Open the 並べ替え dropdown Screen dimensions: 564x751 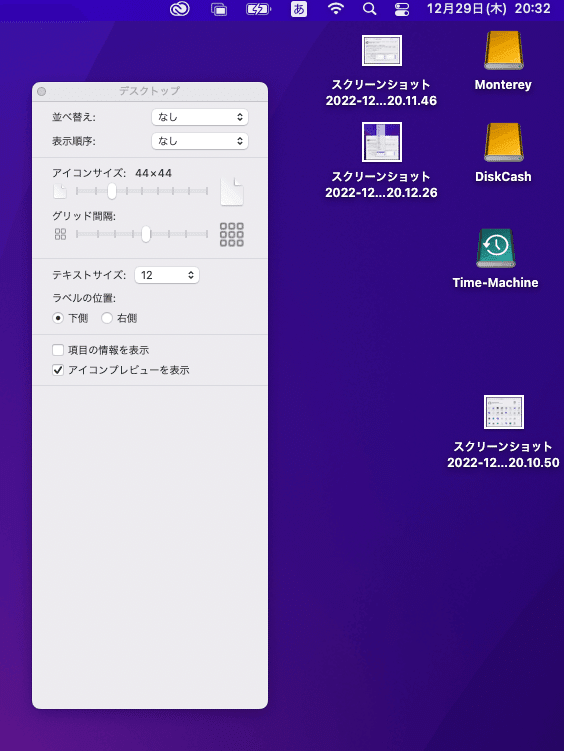click(x=200, y=117)
